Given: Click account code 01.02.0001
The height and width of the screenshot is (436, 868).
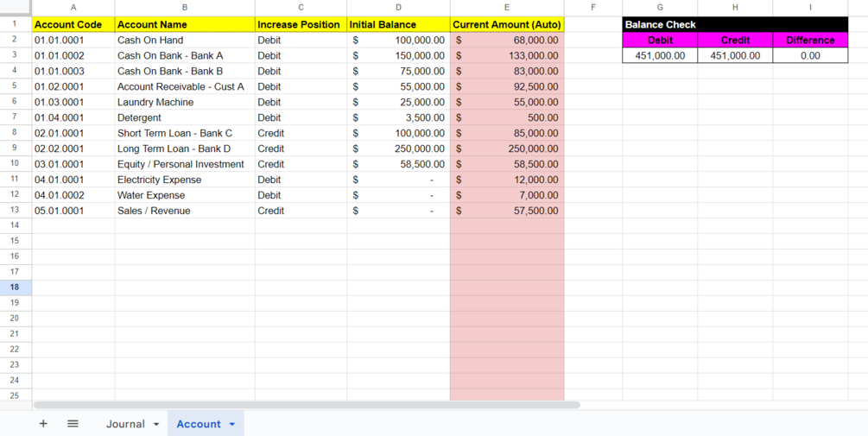Looking at the screenshot, I should 73,87.
